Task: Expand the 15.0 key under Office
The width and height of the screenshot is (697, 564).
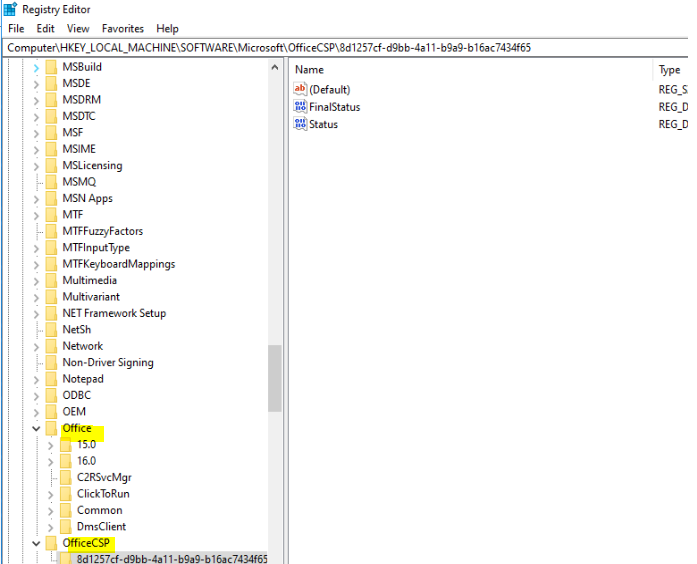Action: [x=51, y=445]
